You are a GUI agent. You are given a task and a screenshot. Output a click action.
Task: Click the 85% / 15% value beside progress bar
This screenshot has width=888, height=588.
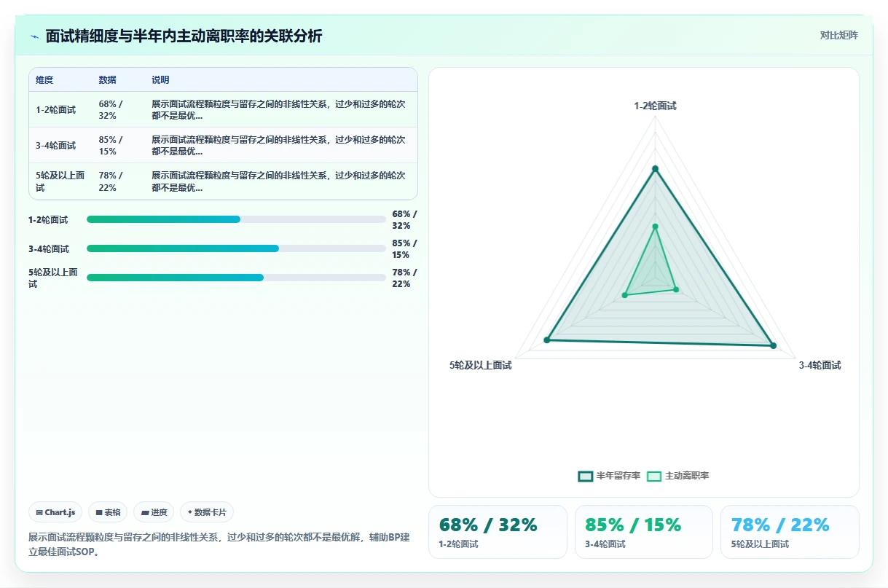tap(404, 248)
